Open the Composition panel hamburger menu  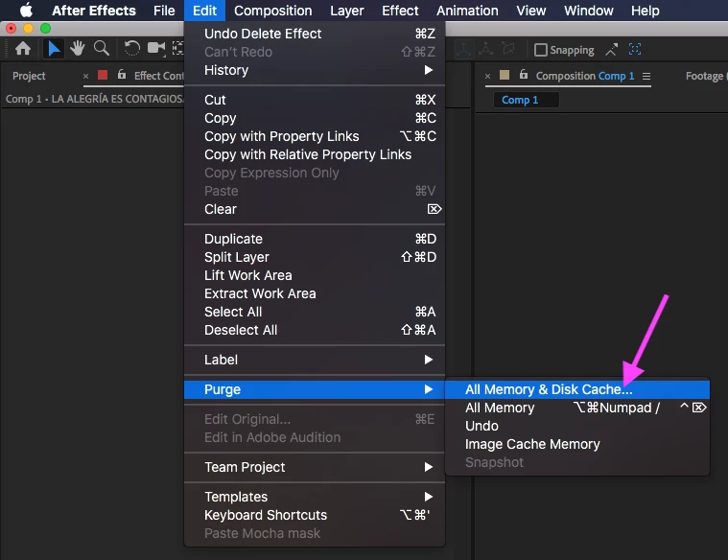tap(646, 76)
